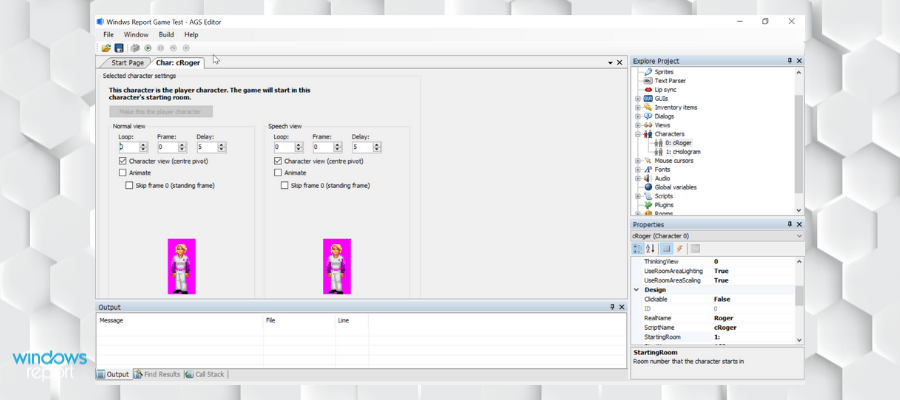Image resolution: width=900 pixels, height=400 pixels.
Task: Click the Audio speaker icon
Action: point(648,178)
